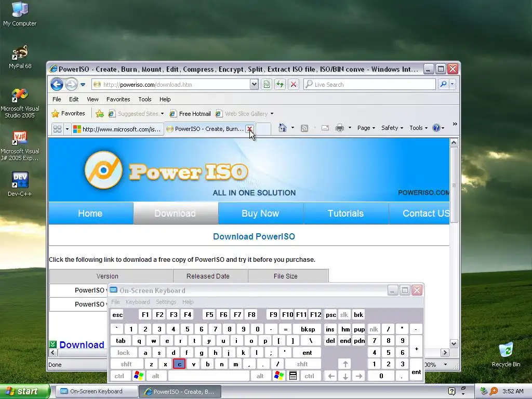Switch to the microsoft.com tab
This screenshot has height=399, width=532.
pyautogui.click(x=117, y=129)
